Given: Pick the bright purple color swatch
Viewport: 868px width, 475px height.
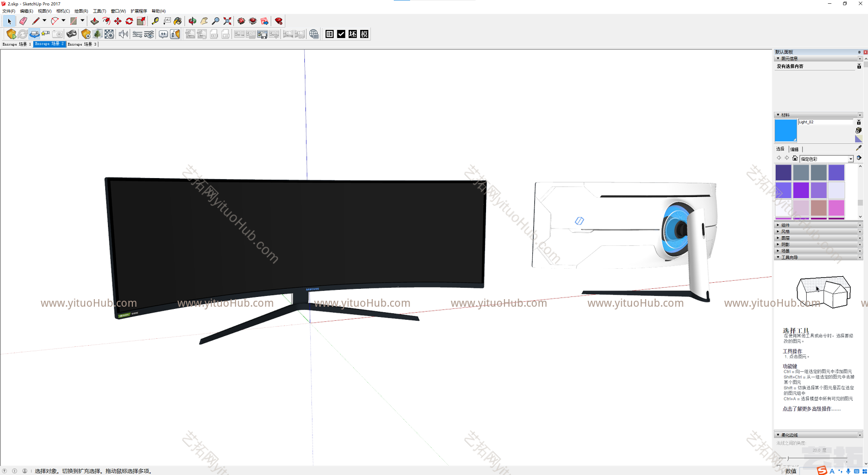Looking at the screenshot, I should [801, 190].
